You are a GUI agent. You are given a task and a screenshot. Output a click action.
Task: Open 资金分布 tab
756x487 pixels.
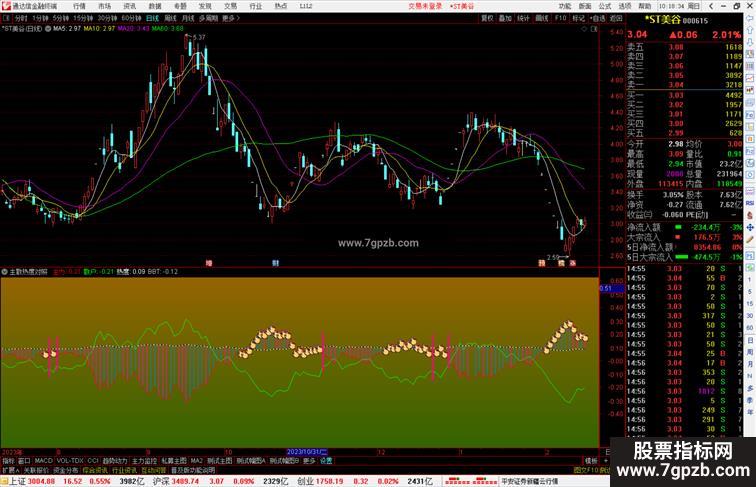point(66,470)
